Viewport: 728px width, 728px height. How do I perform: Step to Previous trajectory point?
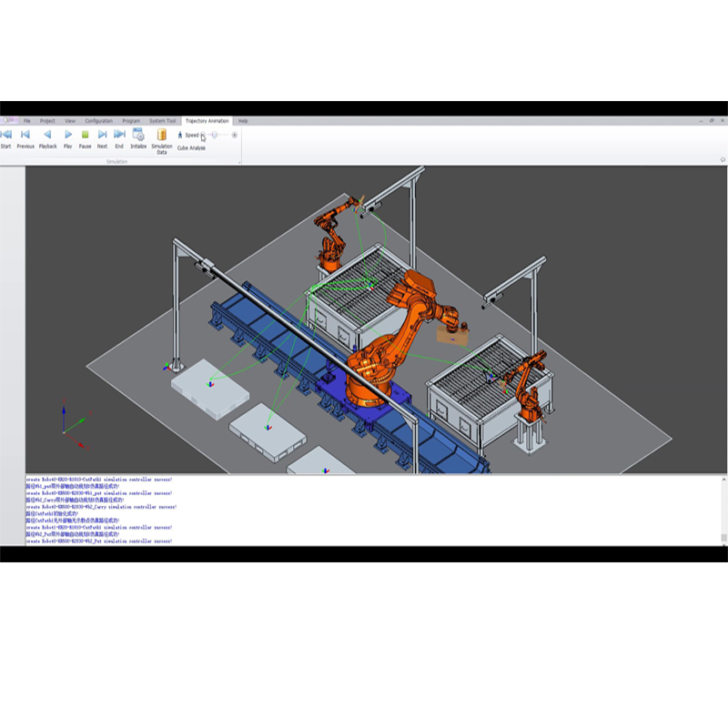tap(25, 139)
